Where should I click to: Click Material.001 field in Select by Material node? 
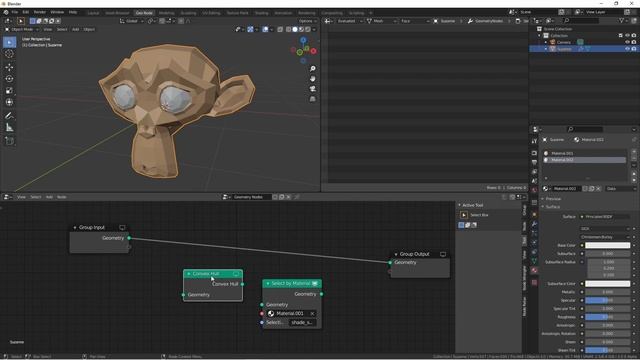pos(291,313)
